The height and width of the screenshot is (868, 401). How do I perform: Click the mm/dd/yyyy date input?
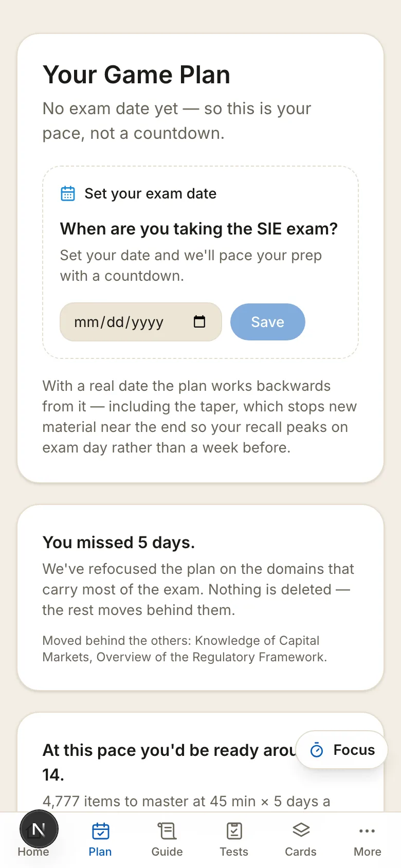point(141,322)
